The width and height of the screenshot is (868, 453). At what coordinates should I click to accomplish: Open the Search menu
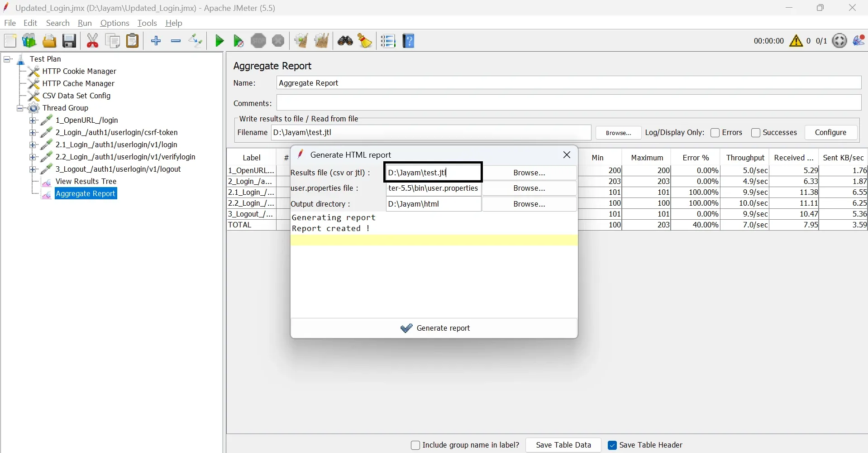[58, 23]
